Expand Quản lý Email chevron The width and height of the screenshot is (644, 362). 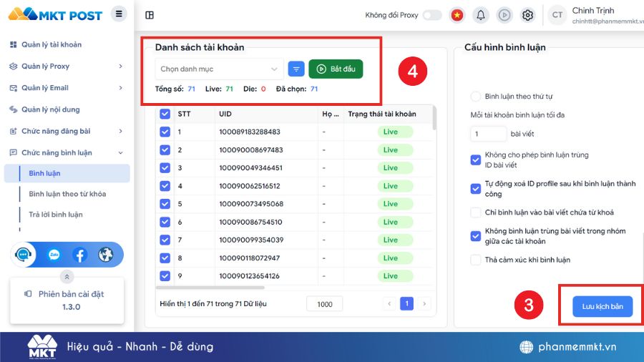click(120, 88)
